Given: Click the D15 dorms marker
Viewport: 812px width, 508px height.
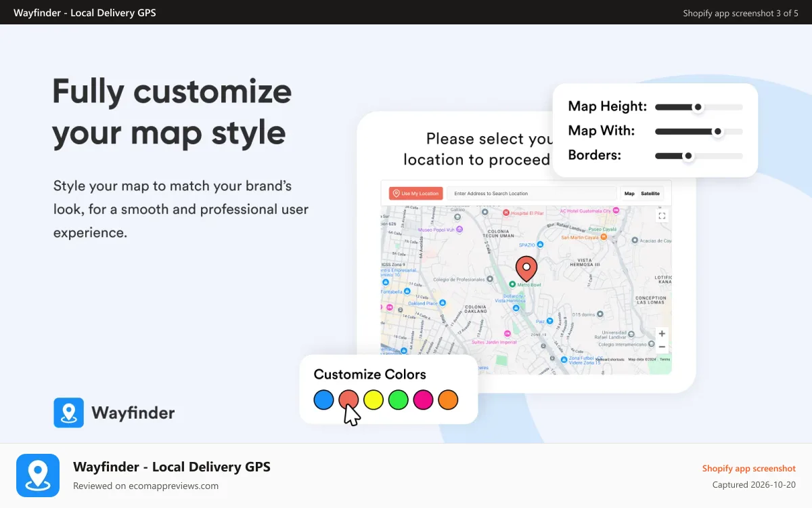Looking at the screenshot, I should coord(600,314).
